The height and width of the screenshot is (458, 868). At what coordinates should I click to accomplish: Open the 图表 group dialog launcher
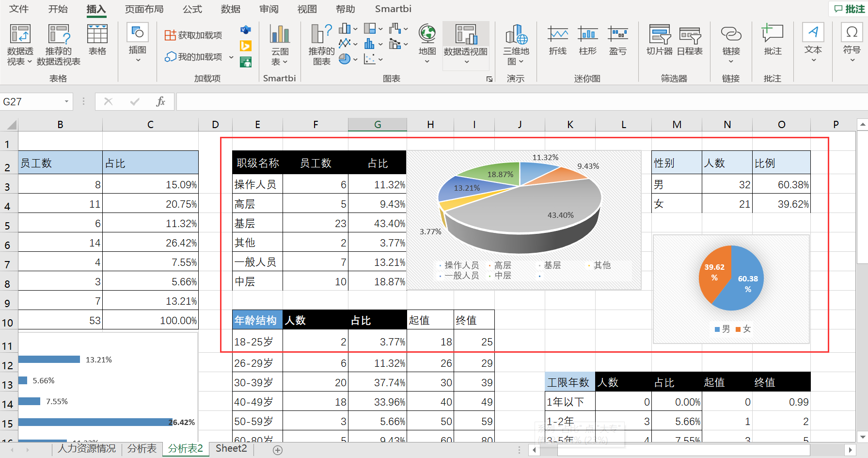coord(489,79)
